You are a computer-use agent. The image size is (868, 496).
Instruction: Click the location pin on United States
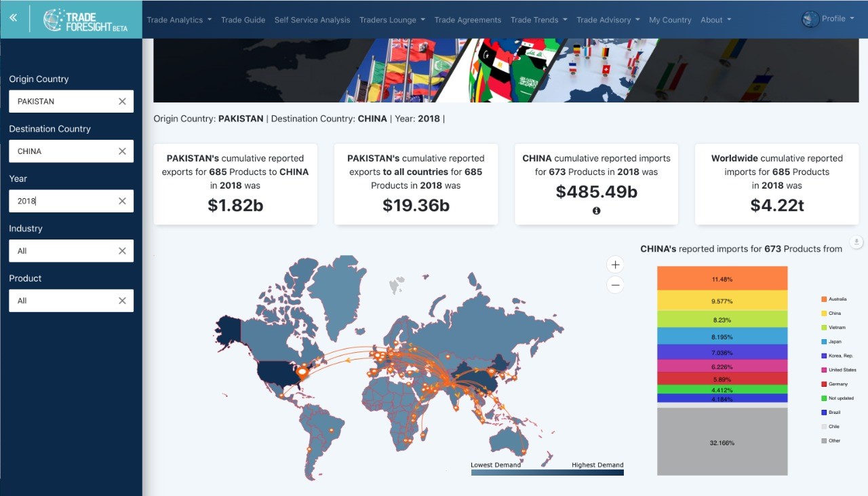click(302, 373)
